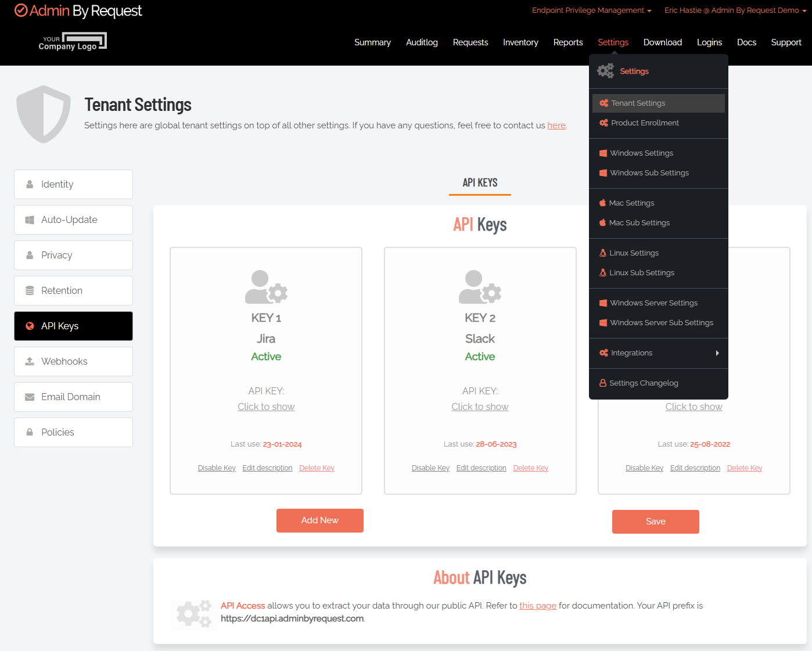The width and height of the screenshot is (812, 651).
Task: Open the Settings menu in navbar
Action: tap(613, 42)
